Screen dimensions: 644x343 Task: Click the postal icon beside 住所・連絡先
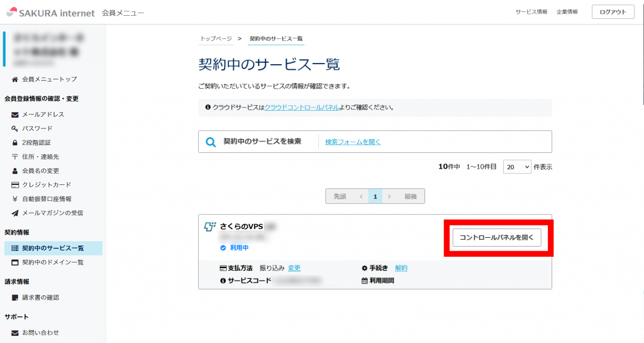[x=15, y=157]
